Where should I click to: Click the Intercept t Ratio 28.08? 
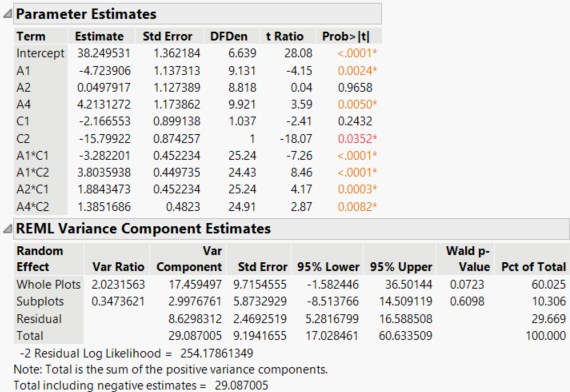coord(298,53)
